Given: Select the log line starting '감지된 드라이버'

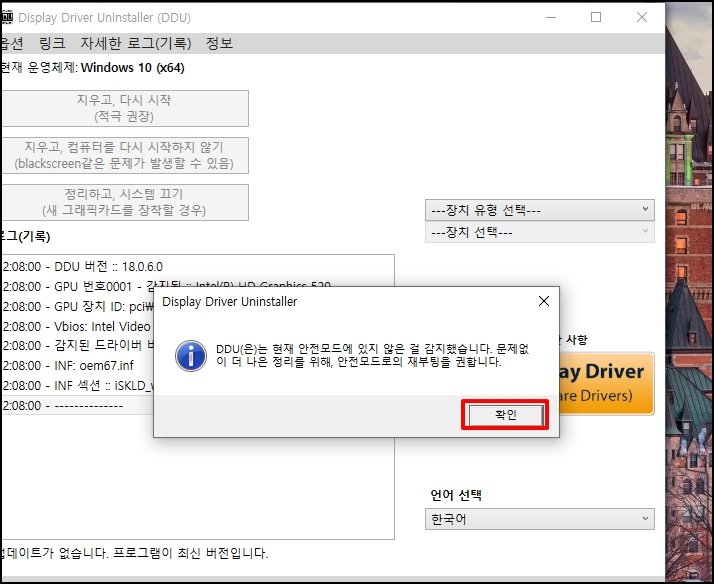Looking at the screenshot, I should pos(78,346).
